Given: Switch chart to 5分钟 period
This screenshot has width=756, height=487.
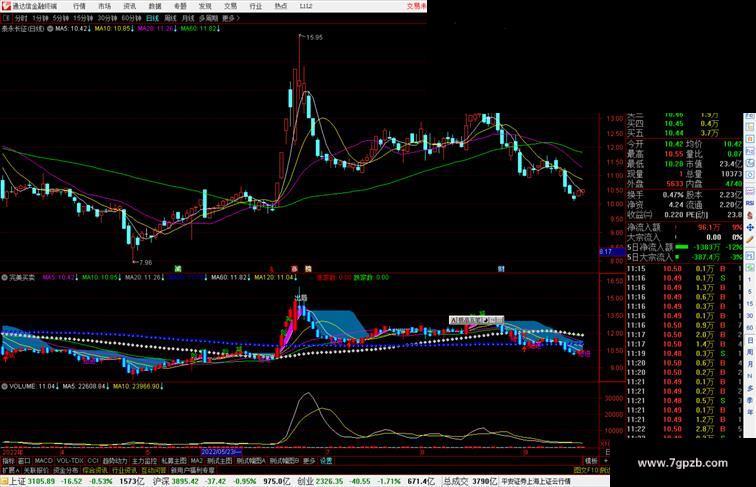Looking at the screenshot, I should (x=61, y=18).
